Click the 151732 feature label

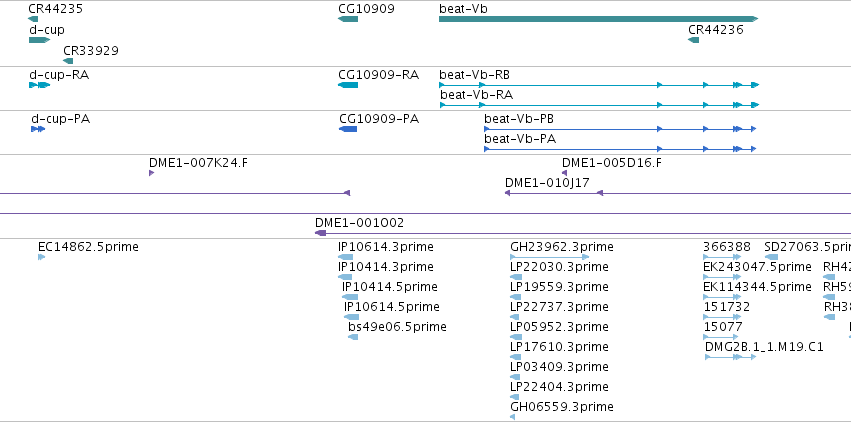click(727, 307)
